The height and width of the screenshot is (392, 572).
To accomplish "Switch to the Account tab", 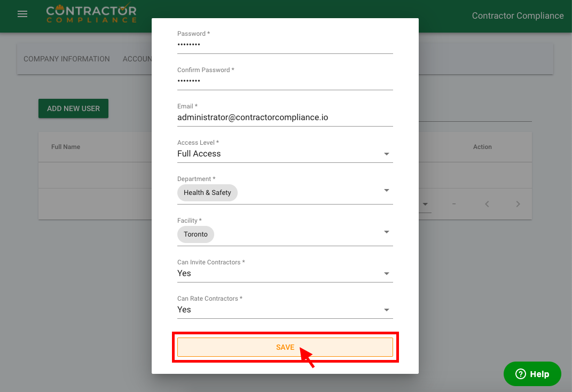I will 137,59.
